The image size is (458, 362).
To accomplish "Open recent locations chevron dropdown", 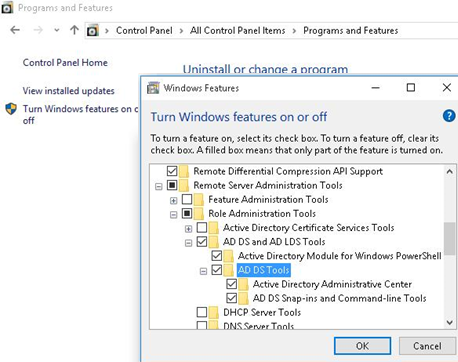I will click(57, 30).
